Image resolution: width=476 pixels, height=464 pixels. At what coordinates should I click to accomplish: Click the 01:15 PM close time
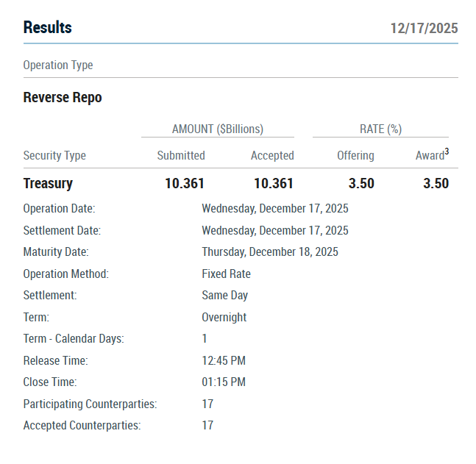[224, 382]
